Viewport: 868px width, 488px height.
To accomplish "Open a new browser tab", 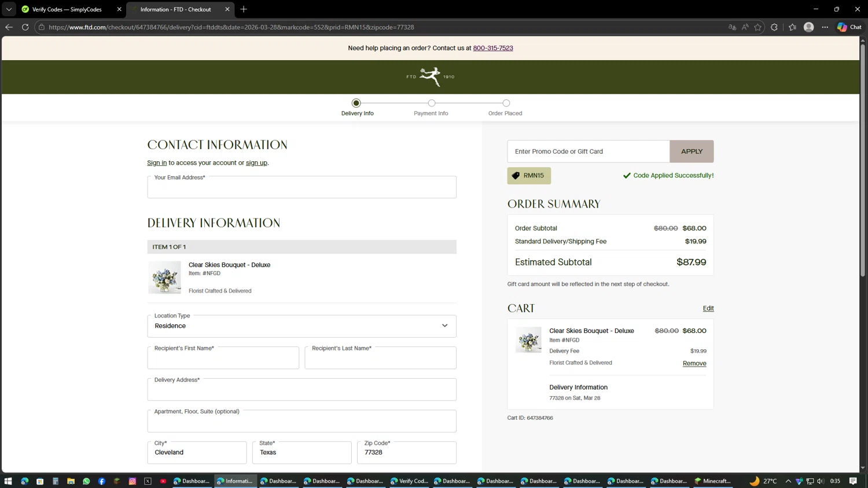I will point(244,9).
